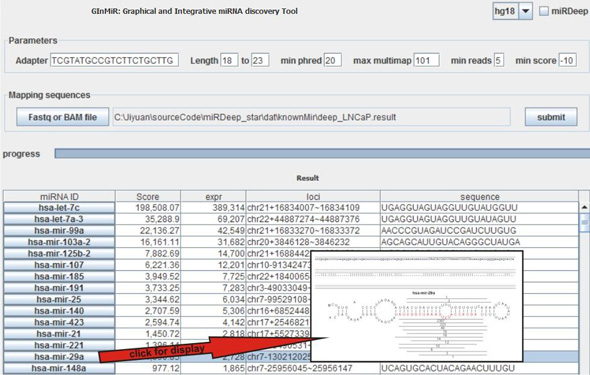Click the hsa-mir-21 button
Screen dimensions: 590x375
[x=59, y=334]
